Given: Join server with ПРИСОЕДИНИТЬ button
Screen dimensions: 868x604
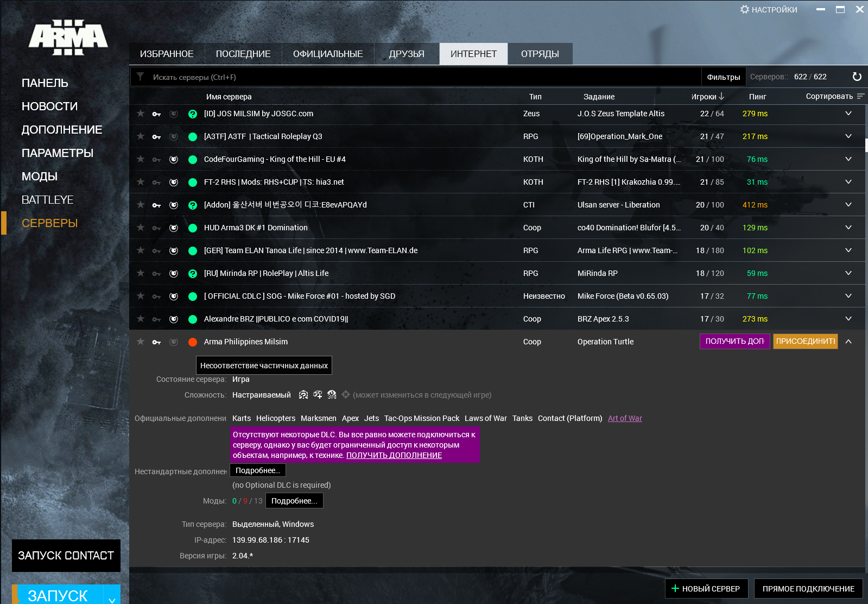Looking at the screenshot, I should point(806,341).
